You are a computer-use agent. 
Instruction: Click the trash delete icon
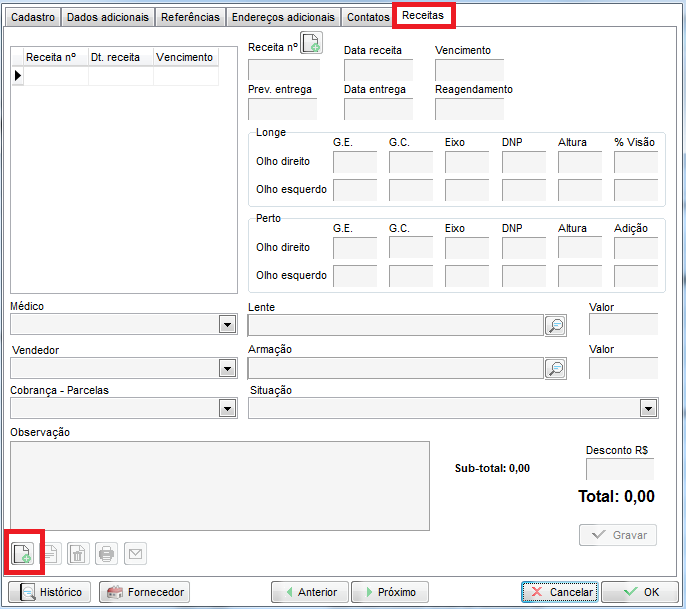pyautogui.click(x=78, y=553)
